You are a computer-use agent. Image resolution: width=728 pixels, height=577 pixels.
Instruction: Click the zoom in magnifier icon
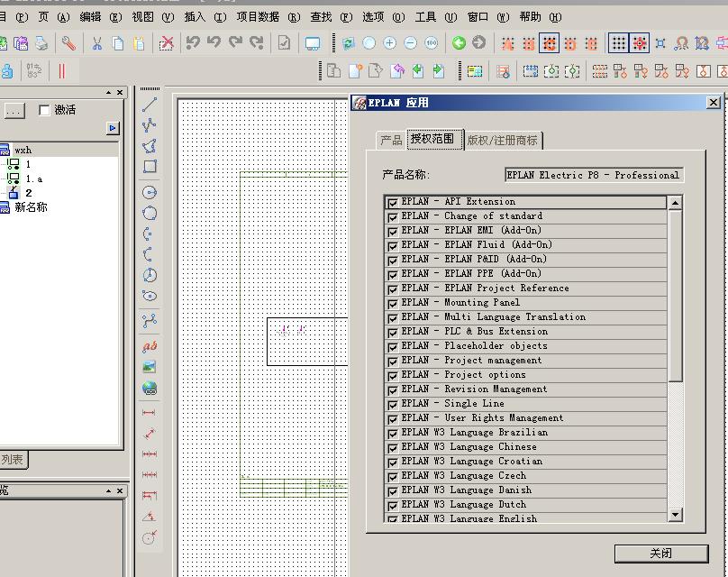click(x=389, y=43)
